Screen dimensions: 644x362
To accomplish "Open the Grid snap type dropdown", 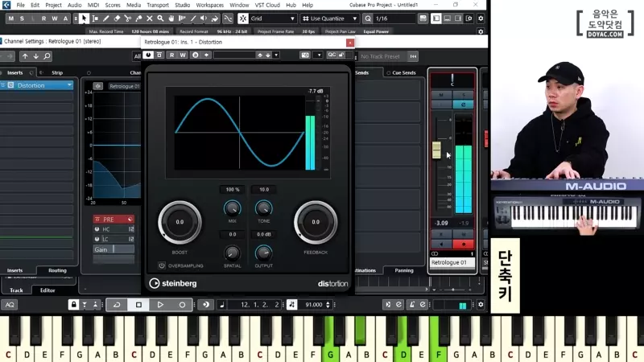I will click(x=292, y=19).
